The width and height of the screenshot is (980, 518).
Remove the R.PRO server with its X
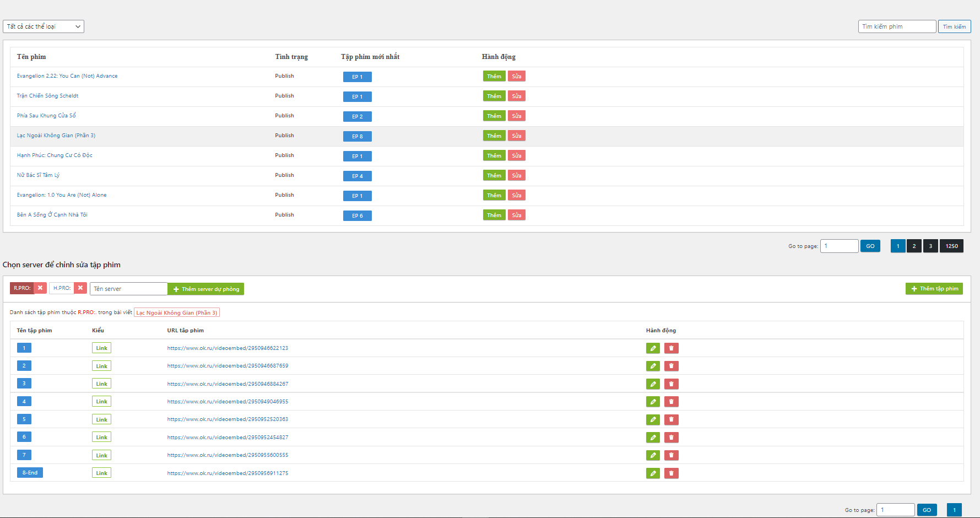(40, 288)
